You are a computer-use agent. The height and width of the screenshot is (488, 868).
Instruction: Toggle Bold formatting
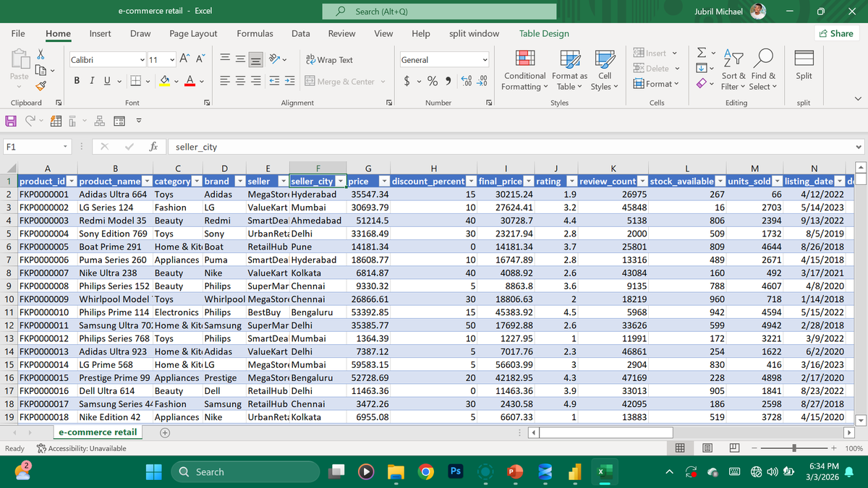[77, 81]
